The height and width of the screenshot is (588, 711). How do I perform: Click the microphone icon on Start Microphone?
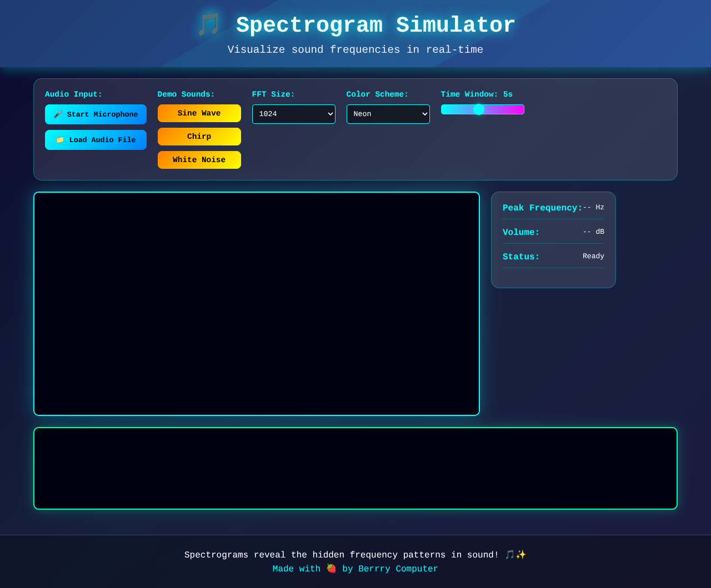[x=60, y=114]
